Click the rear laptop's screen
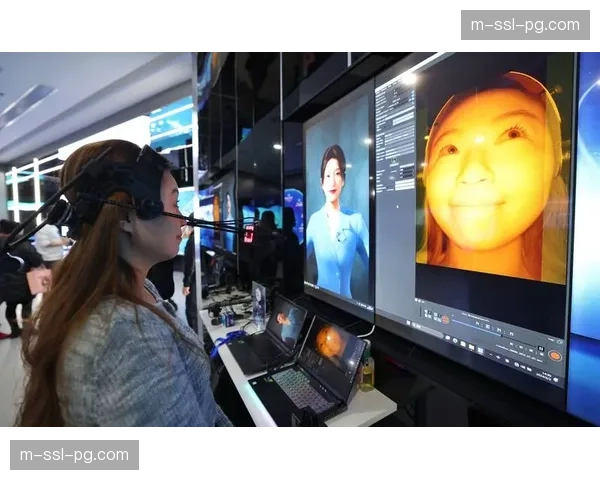This screenshot has height=480, width=600. click(x=286, y=318)
